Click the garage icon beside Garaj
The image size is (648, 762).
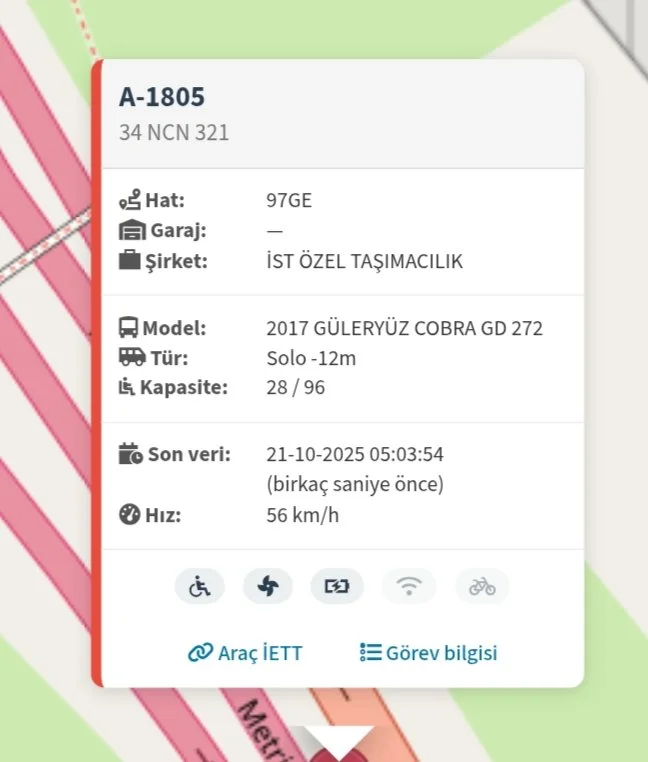click(132, 230)
